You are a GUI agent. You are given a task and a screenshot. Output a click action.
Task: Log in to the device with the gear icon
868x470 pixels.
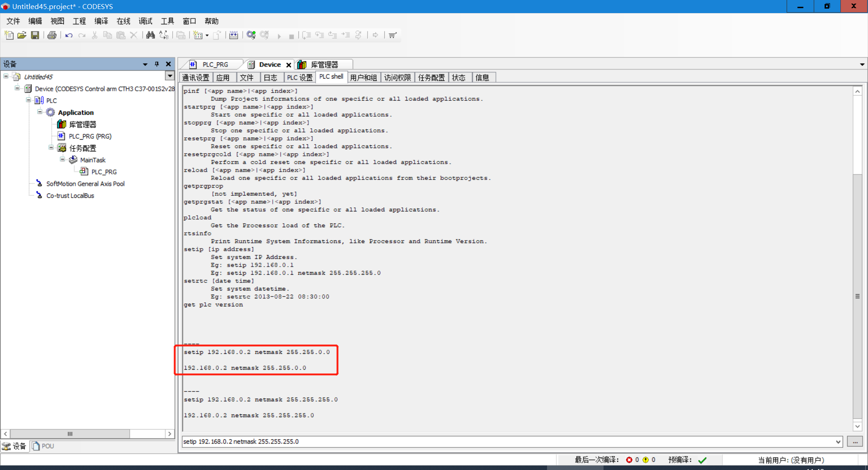(251, 35)
